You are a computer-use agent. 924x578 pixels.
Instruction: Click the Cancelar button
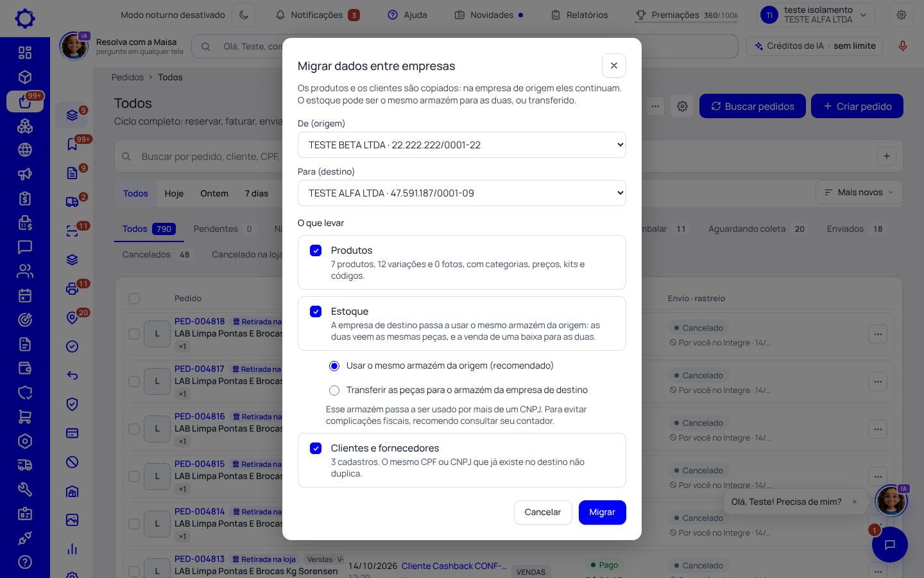click(543, 512)
